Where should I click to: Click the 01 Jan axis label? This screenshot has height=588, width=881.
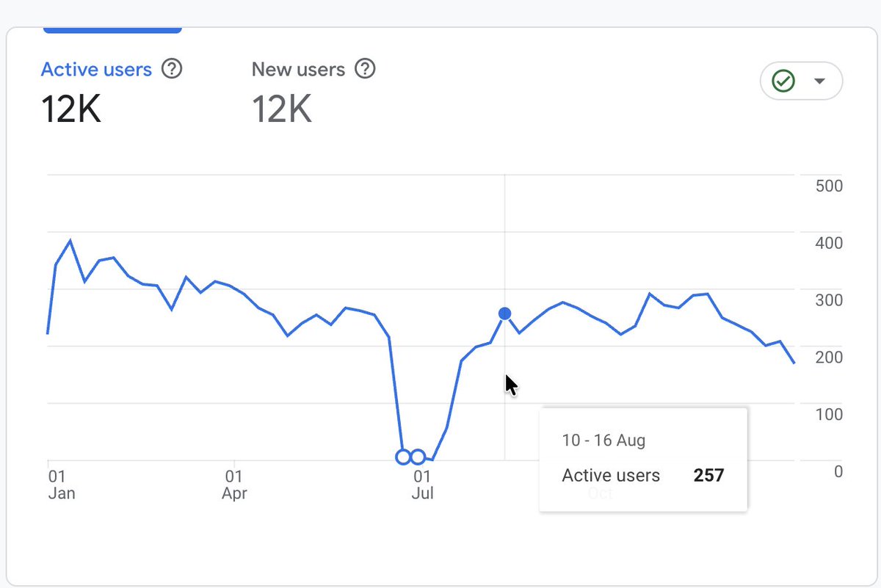pyautogui.click(x=61, y=484)
